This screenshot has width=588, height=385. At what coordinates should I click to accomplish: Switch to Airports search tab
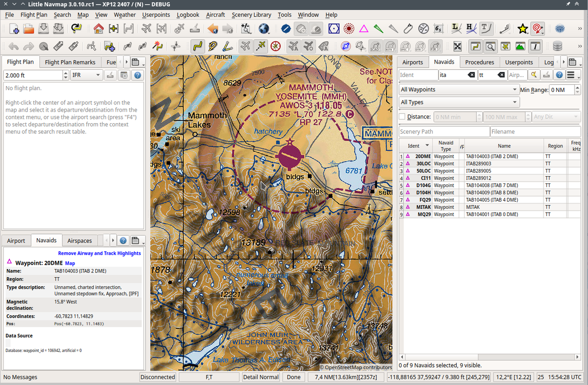click(x=413, y=62)
